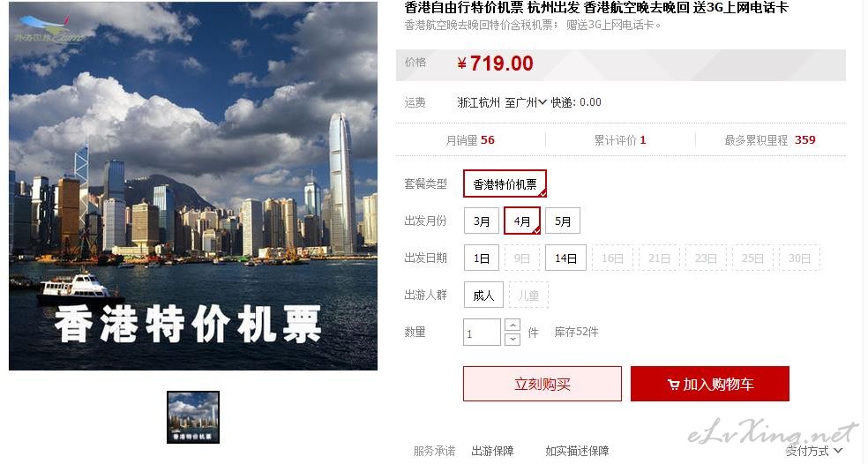868x464 pixels.
Task: Increase quantity with the up arrow
Action: pos(513,325)
